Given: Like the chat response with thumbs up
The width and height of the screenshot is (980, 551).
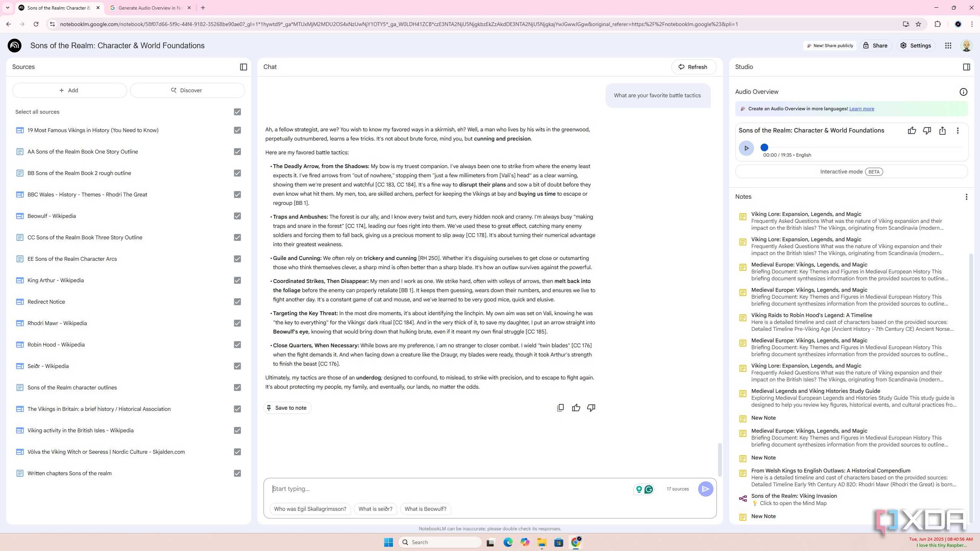Looking at the screenshot, I should pyautogui.click(x=576, y=408).
